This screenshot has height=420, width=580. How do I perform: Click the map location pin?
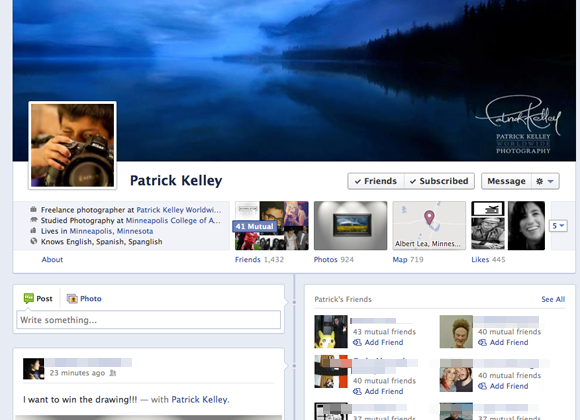(429, 217)
